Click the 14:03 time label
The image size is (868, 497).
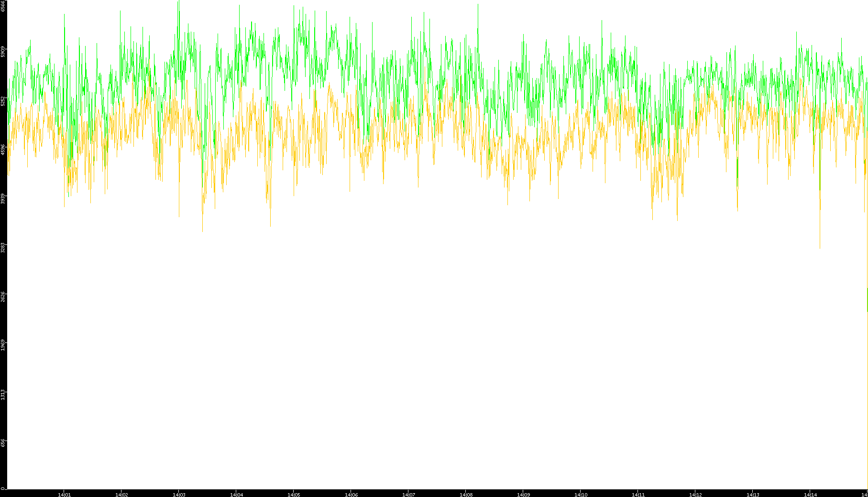pos(179,495)
